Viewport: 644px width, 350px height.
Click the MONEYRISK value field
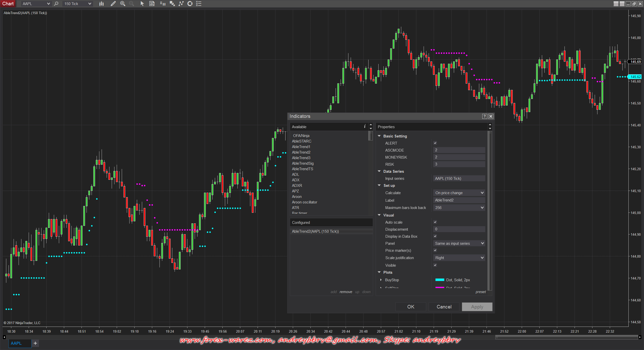pyautogui.click(x=459, y=157)
